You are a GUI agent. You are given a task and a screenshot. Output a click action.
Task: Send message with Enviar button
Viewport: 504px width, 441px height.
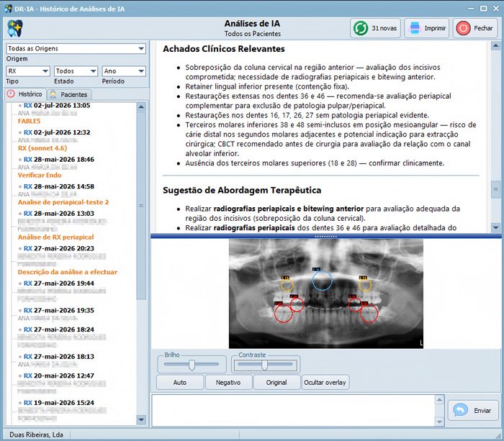(472, 410)
